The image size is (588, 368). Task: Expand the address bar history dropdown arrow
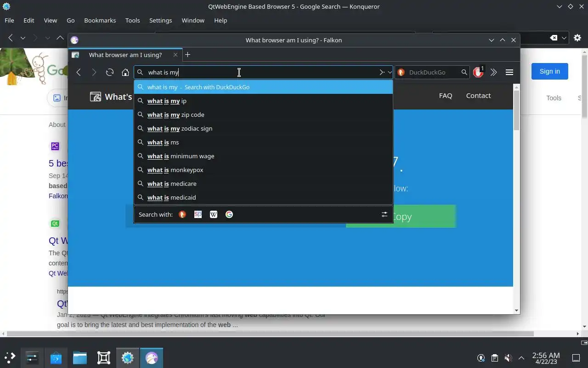(x=390, y=72)
